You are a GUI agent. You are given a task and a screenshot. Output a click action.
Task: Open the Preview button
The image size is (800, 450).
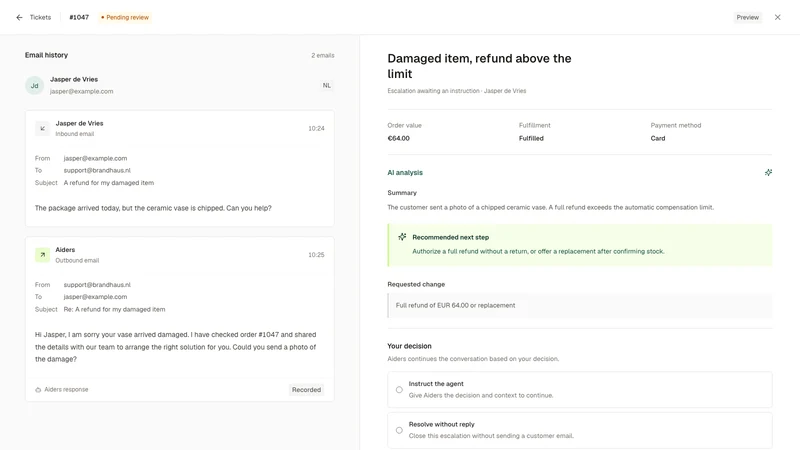(x=747, y=17)
